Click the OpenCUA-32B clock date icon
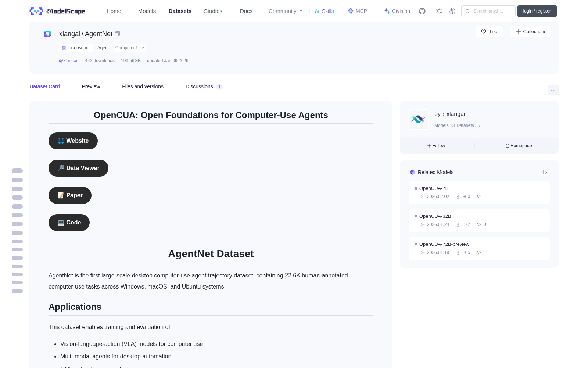The image size is (588, 368). 423,224
